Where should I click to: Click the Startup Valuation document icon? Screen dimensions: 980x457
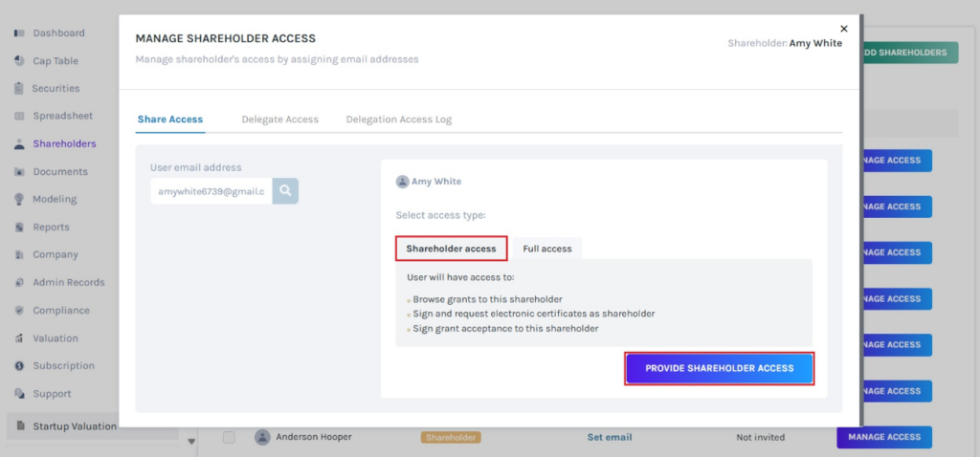pyautogui.click(x=21, y=425)
